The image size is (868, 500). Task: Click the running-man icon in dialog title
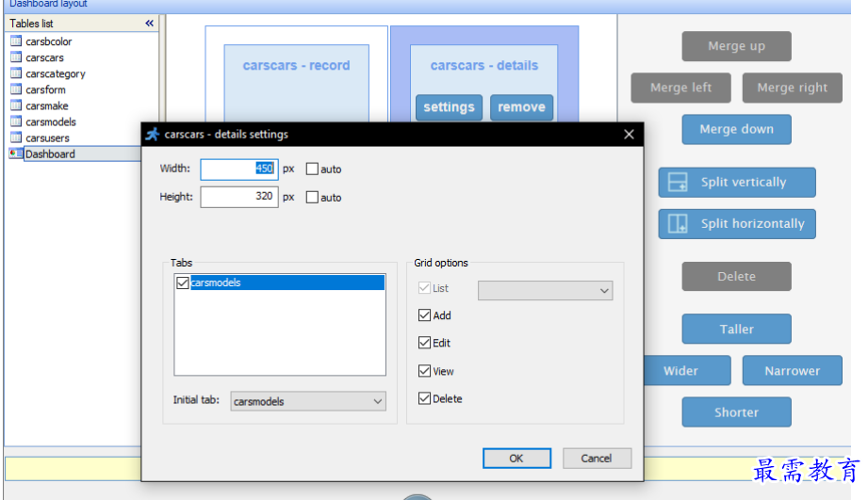tap(153, 134)
